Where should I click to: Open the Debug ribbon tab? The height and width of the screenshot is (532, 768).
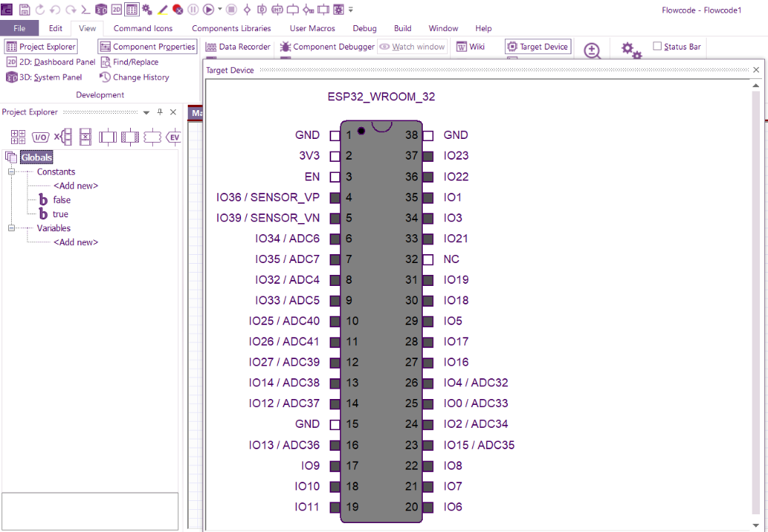(364, 28)
